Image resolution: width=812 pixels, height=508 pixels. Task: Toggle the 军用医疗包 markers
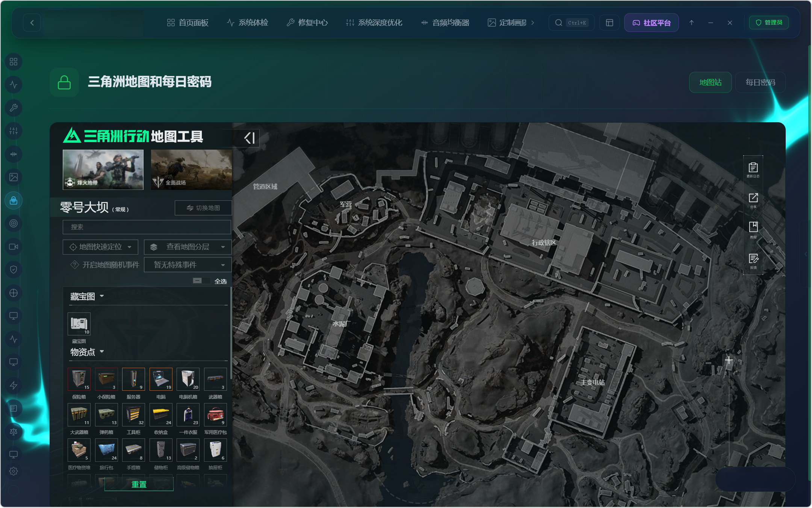tap(215, 414)
